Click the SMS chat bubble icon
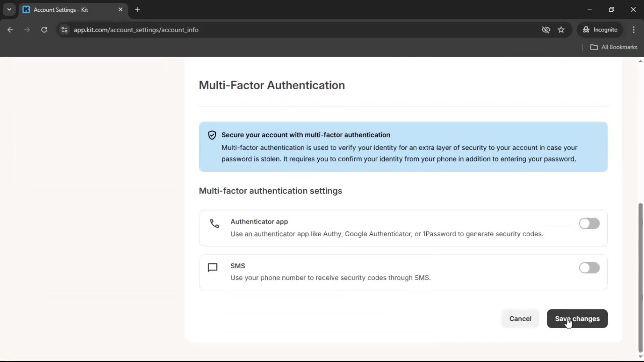 tap(213, 267)
